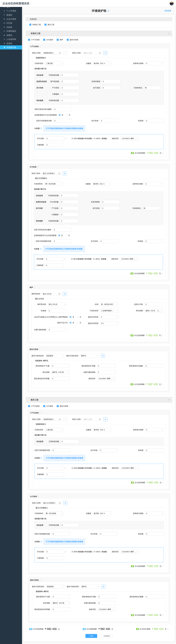Add a 排放口 with the plus button under 海洋工程 大气污染物

(105, 419)
